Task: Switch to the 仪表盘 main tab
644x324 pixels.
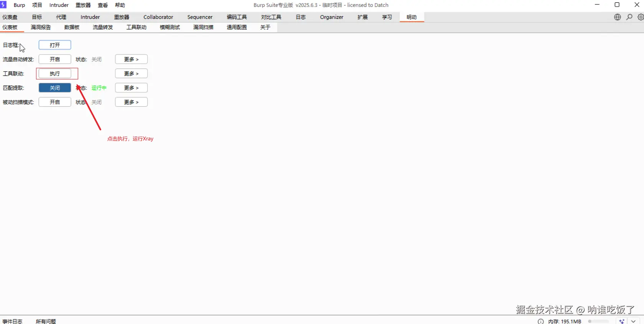Action: [10, 17]
